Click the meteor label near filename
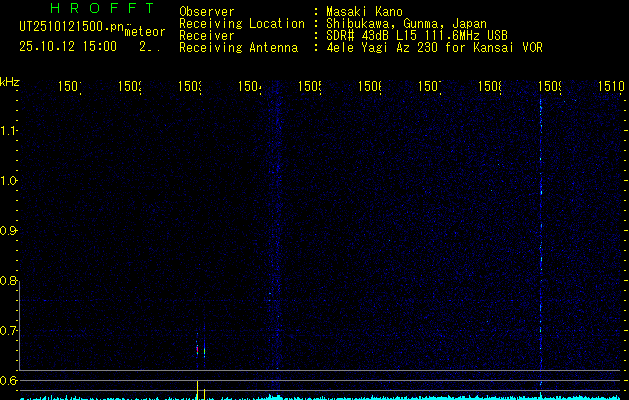Screen dimensions: 629x400 click(145, 32)
